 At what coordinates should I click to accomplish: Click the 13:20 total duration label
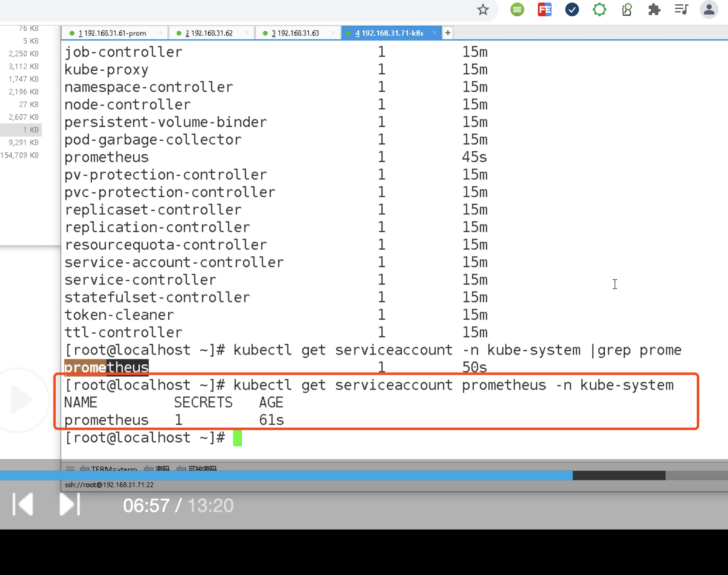[x=210, y=506]
